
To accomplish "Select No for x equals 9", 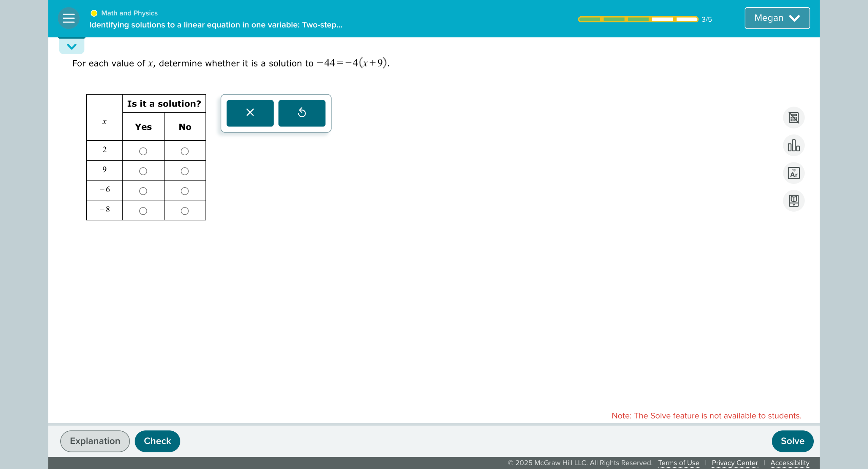I will tap(185, 171).
